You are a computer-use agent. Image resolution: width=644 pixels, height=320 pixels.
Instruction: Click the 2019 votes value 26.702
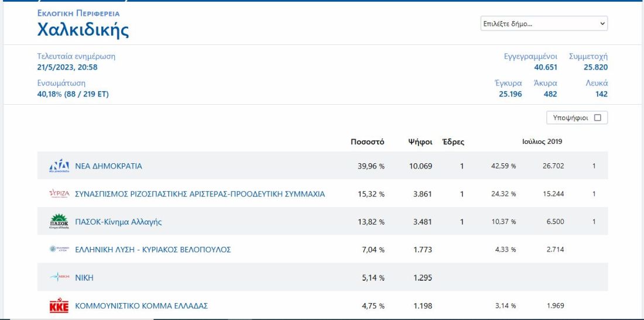coord(553,166)
